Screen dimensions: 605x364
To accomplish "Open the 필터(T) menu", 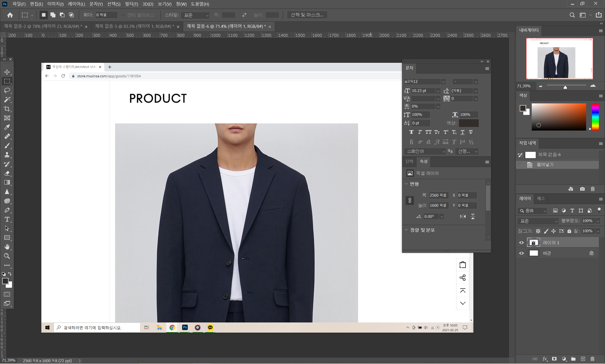I will tap(131, 4).
